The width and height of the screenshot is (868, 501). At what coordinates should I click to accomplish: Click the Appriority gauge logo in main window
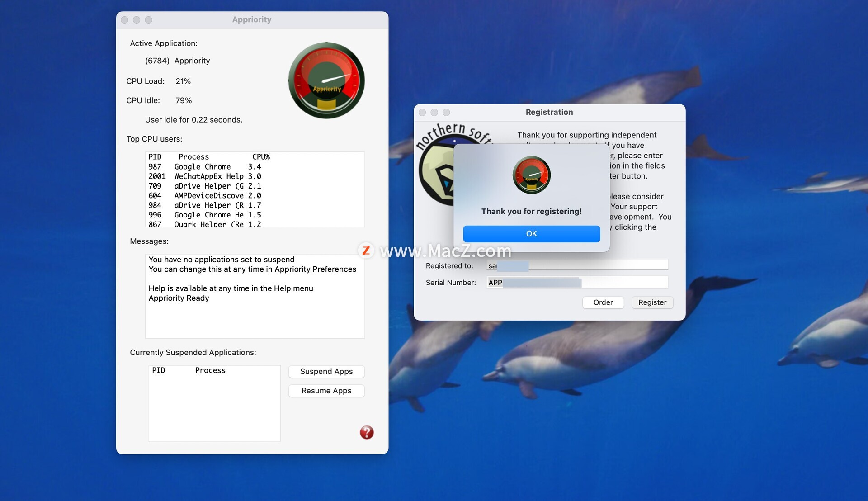click(x=326, y=80)
